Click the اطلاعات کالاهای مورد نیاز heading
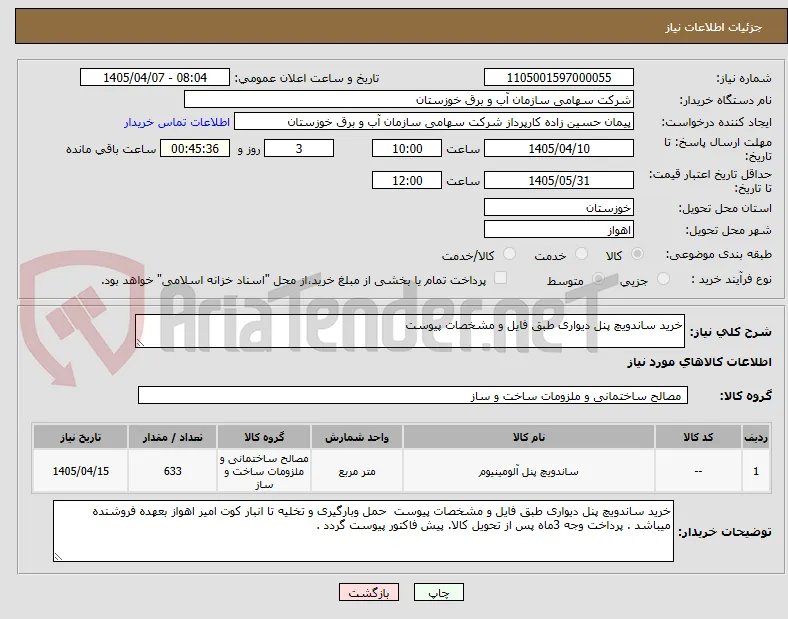 coord(699,362)
